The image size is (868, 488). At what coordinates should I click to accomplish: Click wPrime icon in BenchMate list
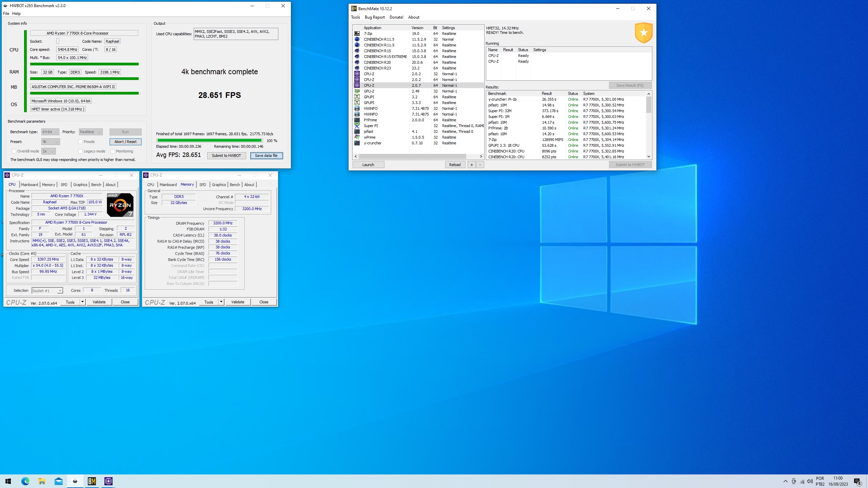(x=357, y=137)
